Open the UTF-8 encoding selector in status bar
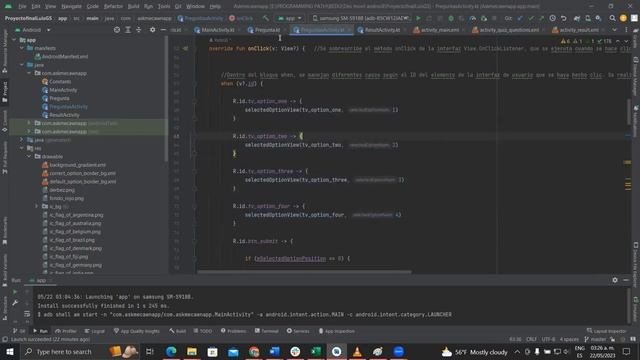The width and height of the screenshot is (640, 360). (x=548, y=339)
